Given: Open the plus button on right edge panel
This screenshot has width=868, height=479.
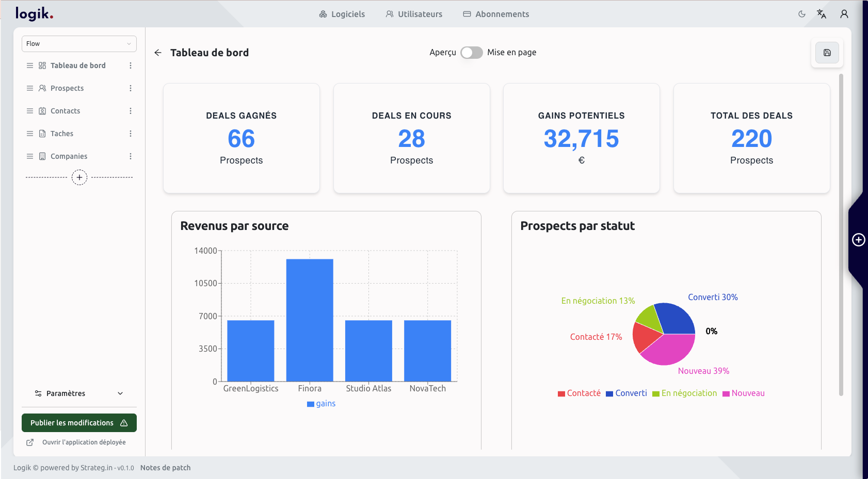Looking at the screenshot, I should [x=859, y=240].
